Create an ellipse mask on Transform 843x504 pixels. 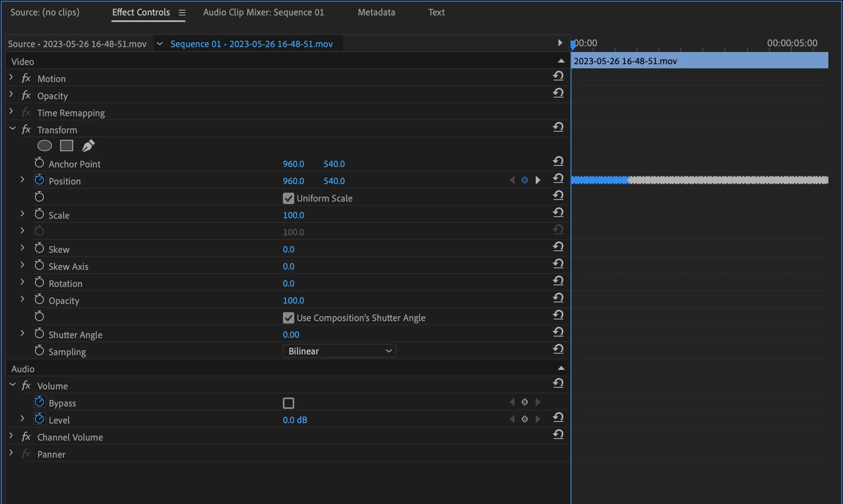click(44, 146)
